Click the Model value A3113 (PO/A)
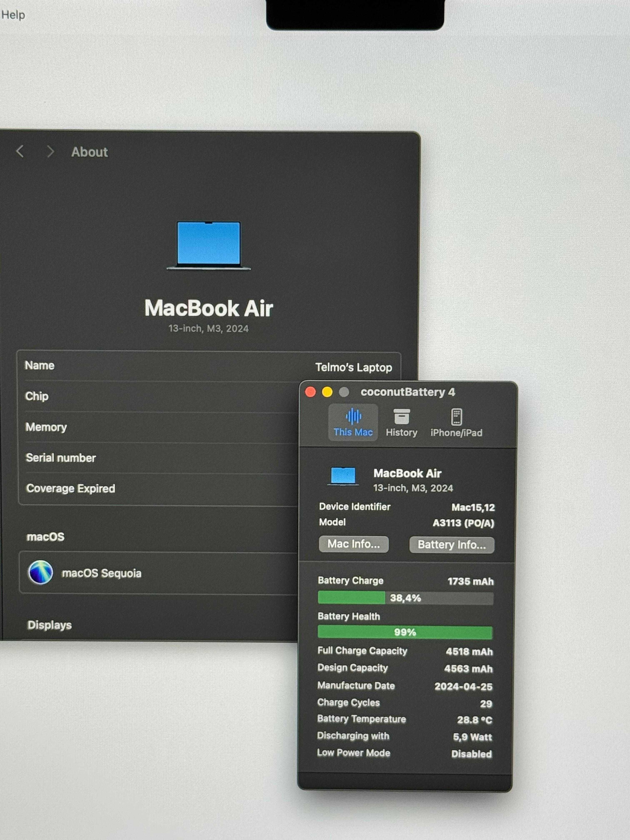The width and height of the screenshot is (630, 840). (x=463, y=523)
